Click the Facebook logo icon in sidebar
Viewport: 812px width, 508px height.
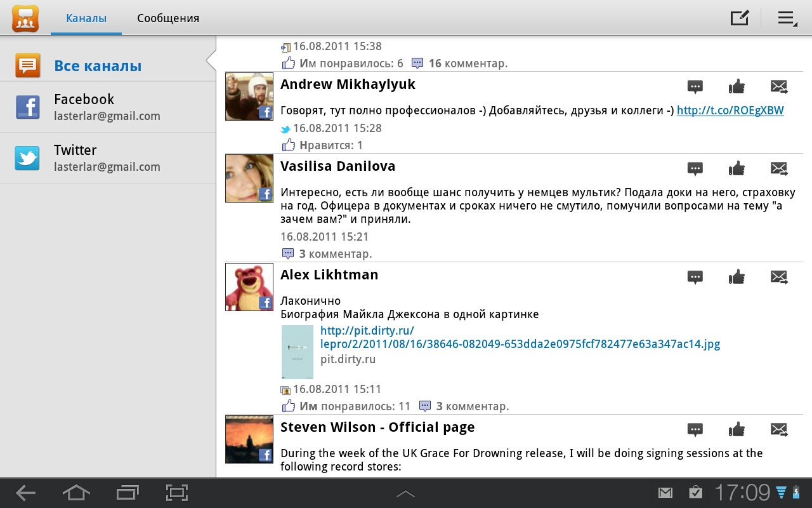[x=28, y=107]
